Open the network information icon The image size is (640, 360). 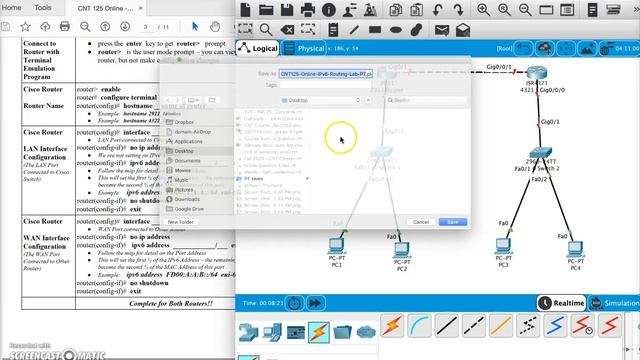click(x=329, y=9)
